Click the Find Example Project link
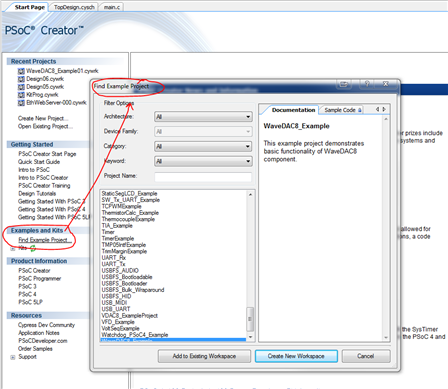Screen dimensions: 448x389 pyautogui.click(x=45, y=240)
